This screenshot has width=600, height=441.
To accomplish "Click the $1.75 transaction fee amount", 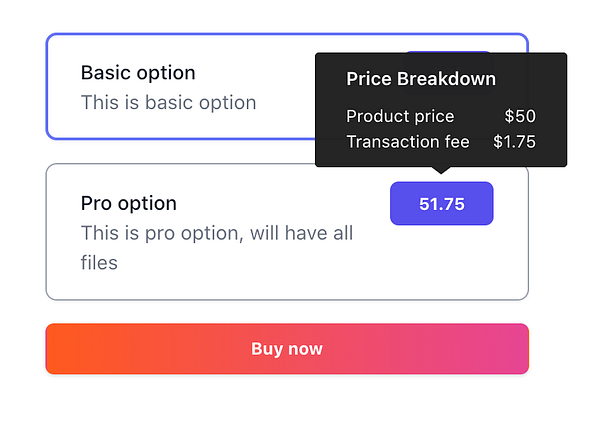I will 514,142.
